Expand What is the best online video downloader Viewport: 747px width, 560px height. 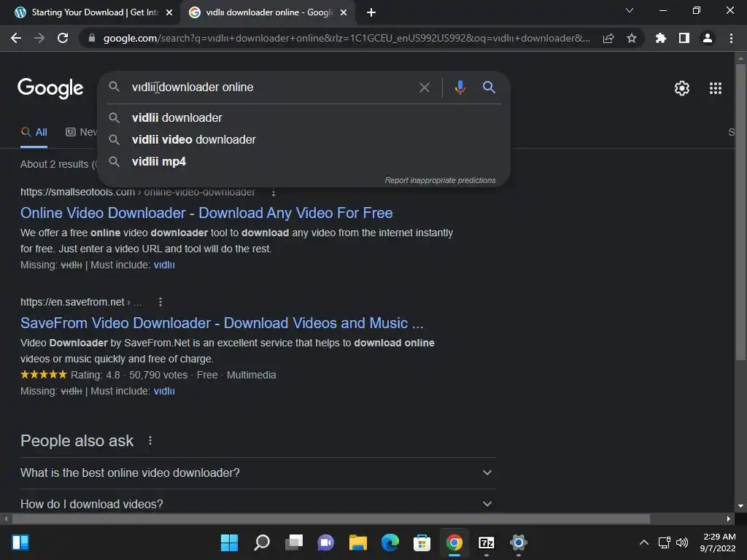pos(258,472)
